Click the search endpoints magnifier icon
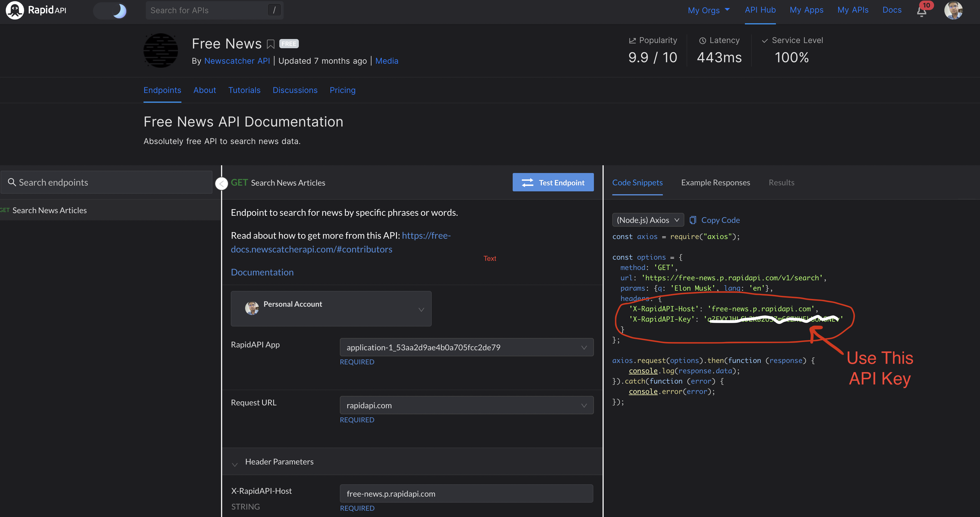The image size is (980, 517). pos(12,182)
